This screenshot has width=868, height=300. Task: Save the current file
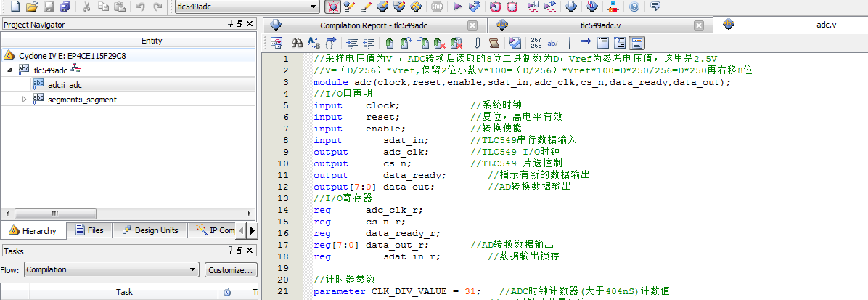[x=49, y=7]
